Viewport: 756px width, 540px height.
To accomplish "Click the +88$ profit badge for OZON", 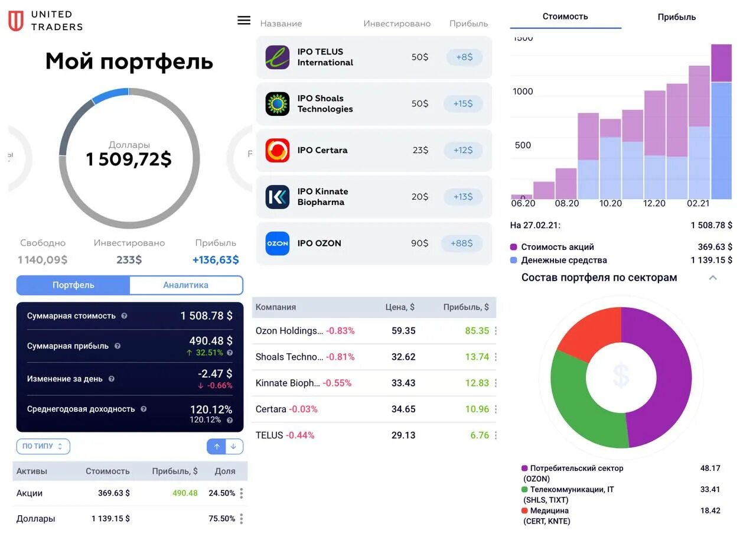I will 462,243.
